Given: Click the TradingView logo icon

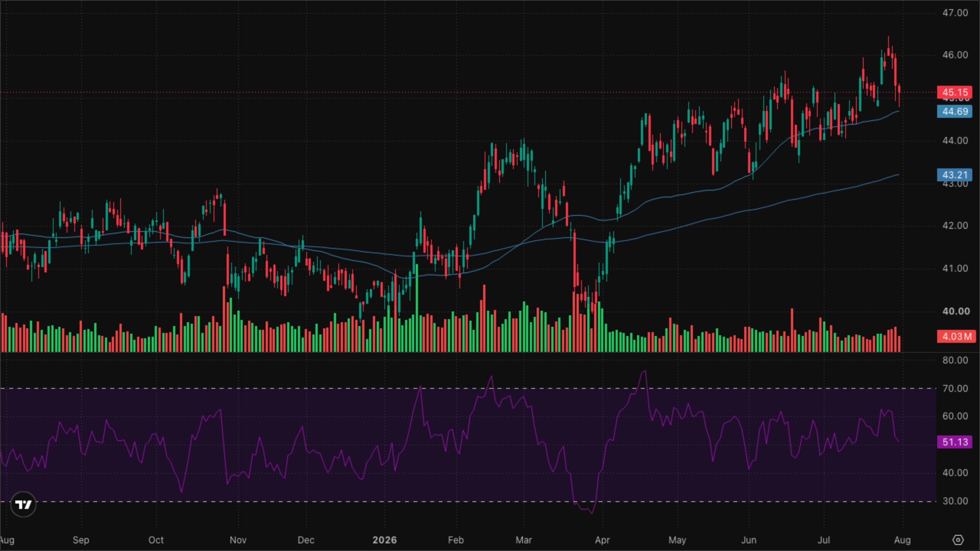Looking at the screenshot, I should [23, 504].
